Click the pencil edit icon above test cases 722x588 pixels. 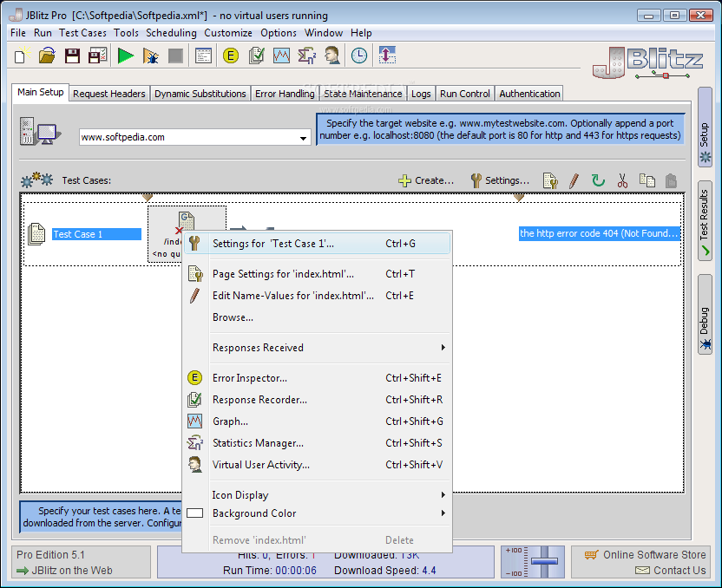(574, 180)
